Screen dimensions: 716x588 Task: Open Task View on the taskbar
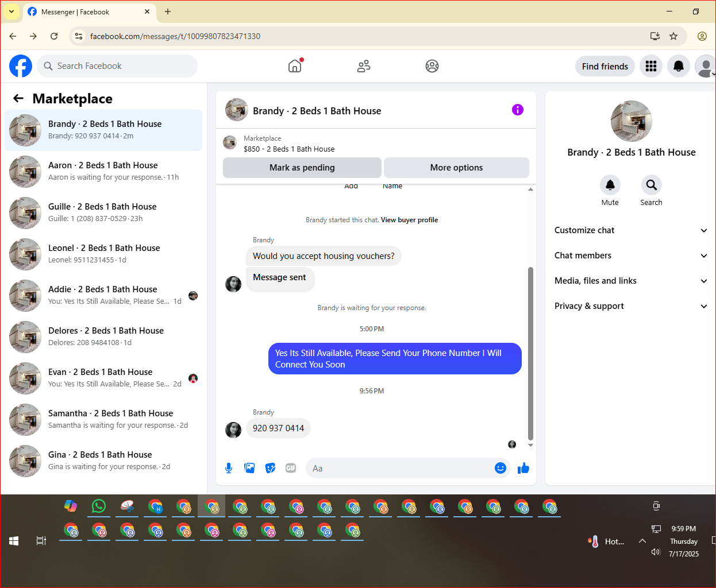[x=41, y=540]
